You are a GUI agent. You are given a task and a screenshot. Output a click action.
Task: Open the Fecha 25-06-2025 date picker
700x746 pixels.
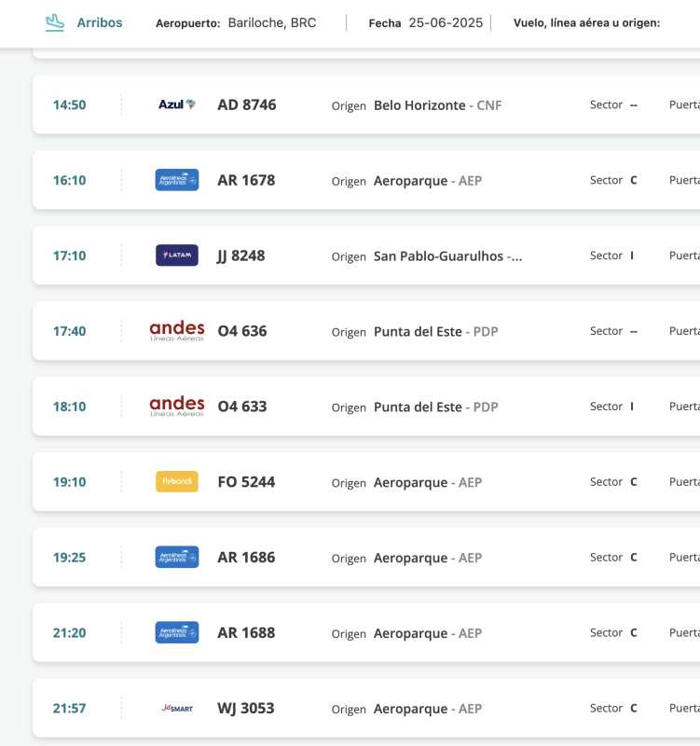pyautogui.click(x=445, y=22)
